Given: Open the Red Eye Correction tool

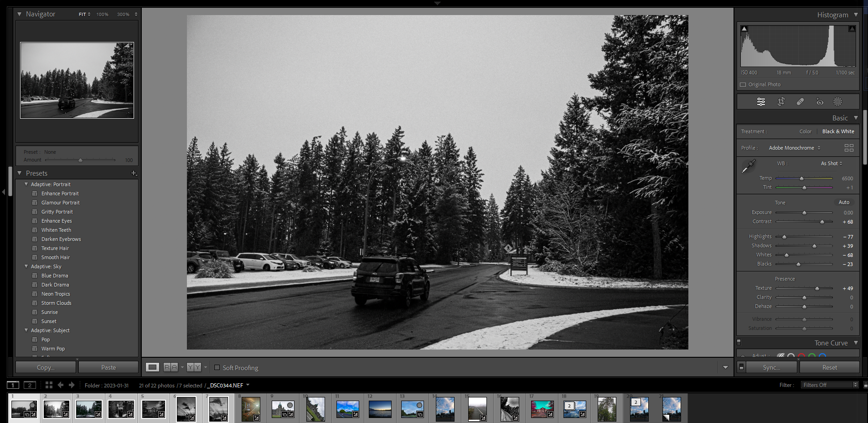Looking at the screenshot, I should [x=819, y=102].
